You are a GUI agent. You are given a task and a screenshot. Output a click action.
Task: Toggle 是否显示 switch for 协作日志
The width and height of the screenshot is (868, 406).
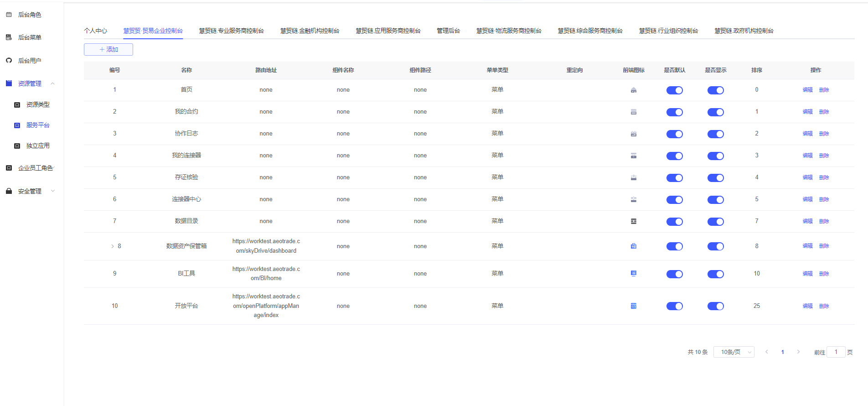tap(715, 134)
